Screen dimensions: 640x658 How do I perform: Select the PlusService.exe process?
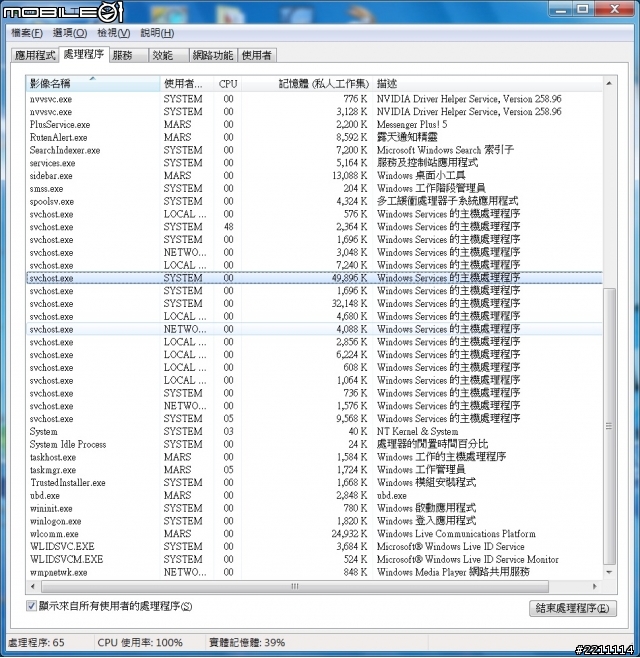tap(314, 125)
